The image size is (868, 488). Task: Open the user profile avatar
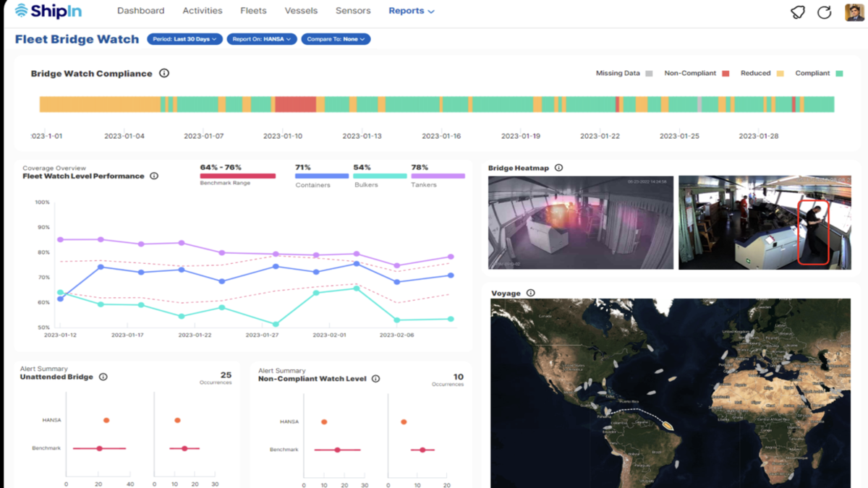tap(854, 12)
